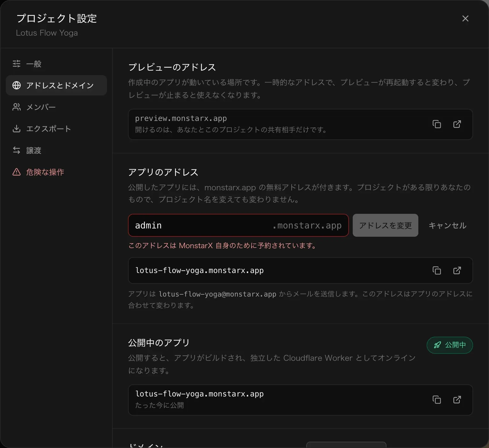Click the 公開中のアプリ heading
The width and height of the screenshot is (489, 448).
pos(159,343)
